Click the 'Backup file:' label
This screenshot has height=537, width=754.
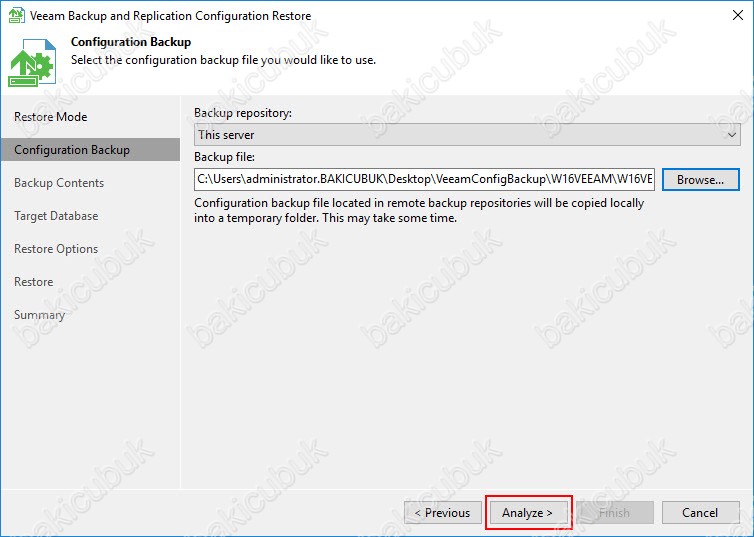(x=224, y=157)
